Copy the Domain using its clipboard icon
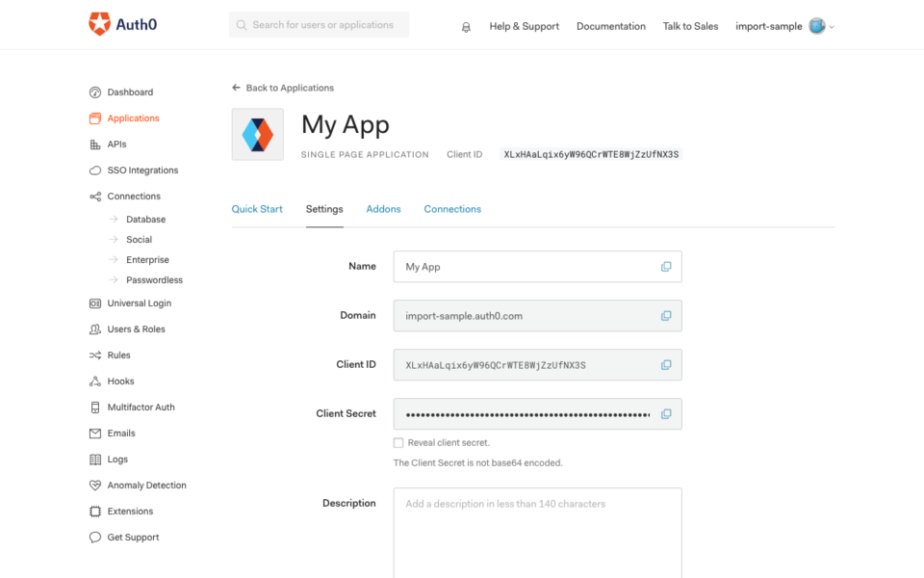Image resolution: width=924 pixels, height=578 pixels. coord(666,315)
